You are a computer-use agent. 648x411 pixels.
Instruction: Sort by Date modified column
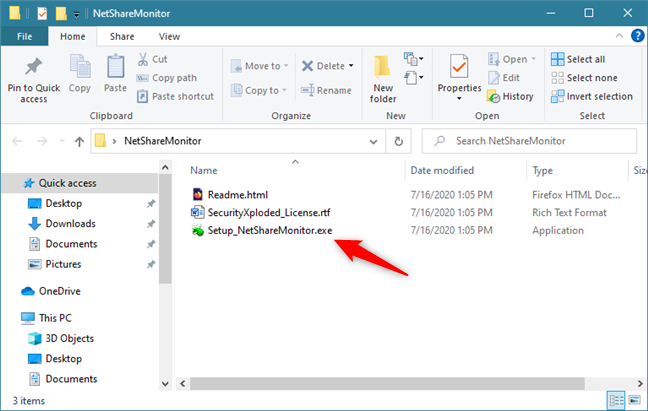click(x=442, y=171)
